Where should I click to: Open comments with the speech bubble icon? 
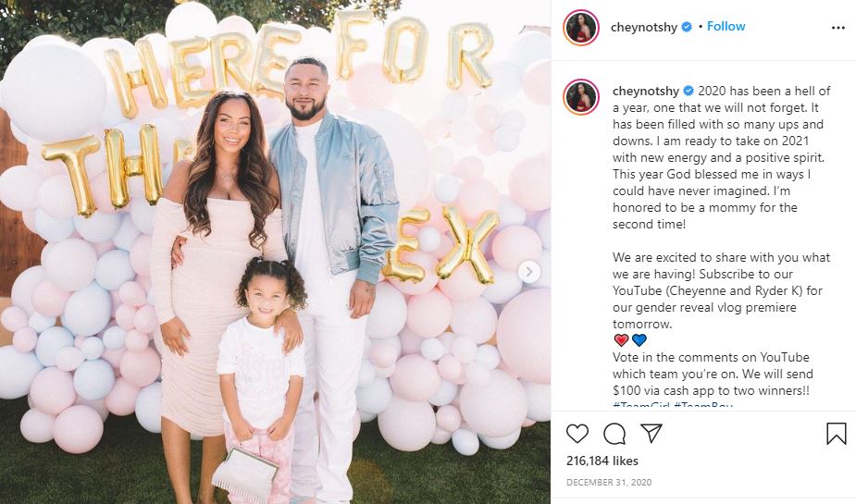pos(614,434)
